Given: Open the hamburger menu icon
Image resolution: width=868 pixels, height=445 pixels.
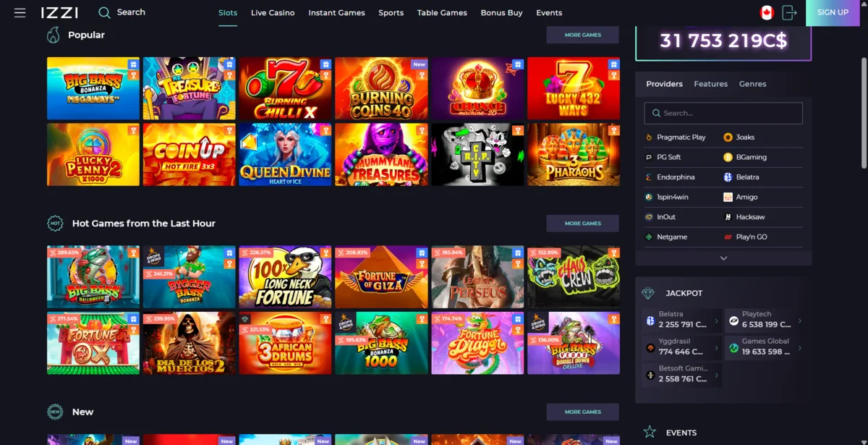Looking at the screenshot, I should click(20, 13).
